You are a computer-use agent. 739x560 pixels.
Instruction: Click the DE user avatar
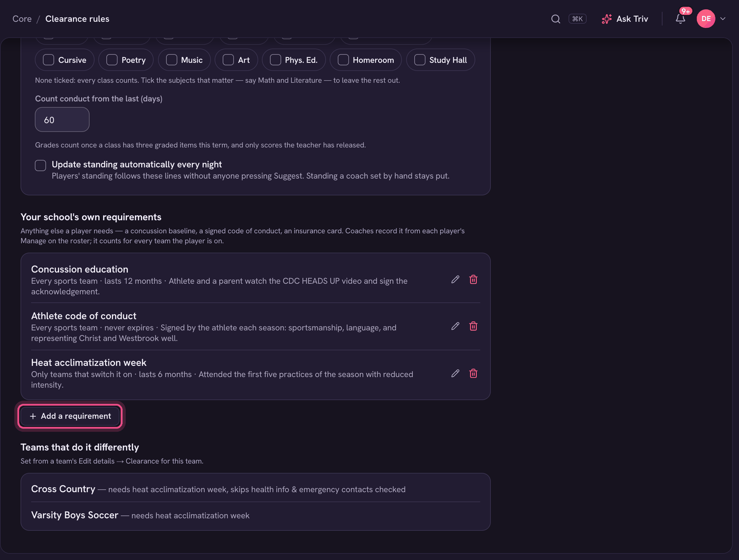pyautogui.click(x=706, y=19)
